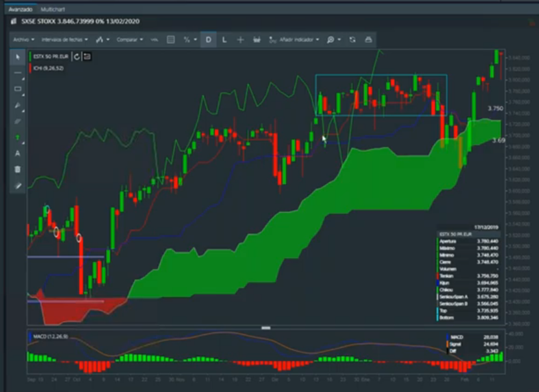Pick the green up-arrow marker tool

pyautogui.click(x=18, y=137)
